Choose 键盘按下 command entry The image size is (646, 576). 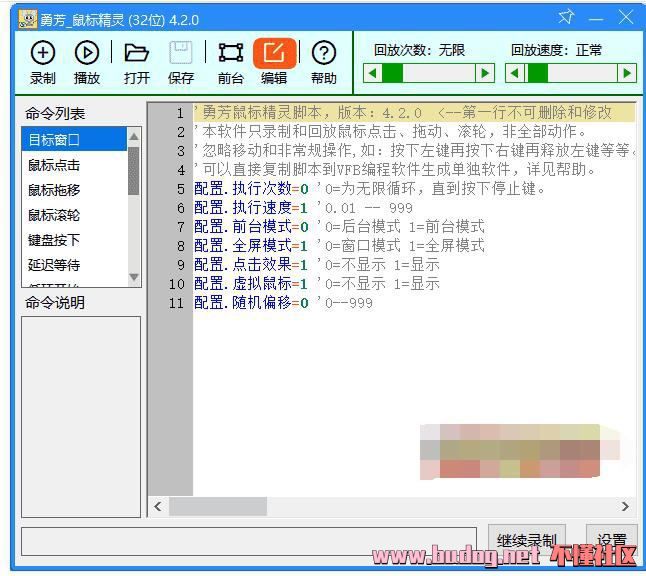click(74, 240)
